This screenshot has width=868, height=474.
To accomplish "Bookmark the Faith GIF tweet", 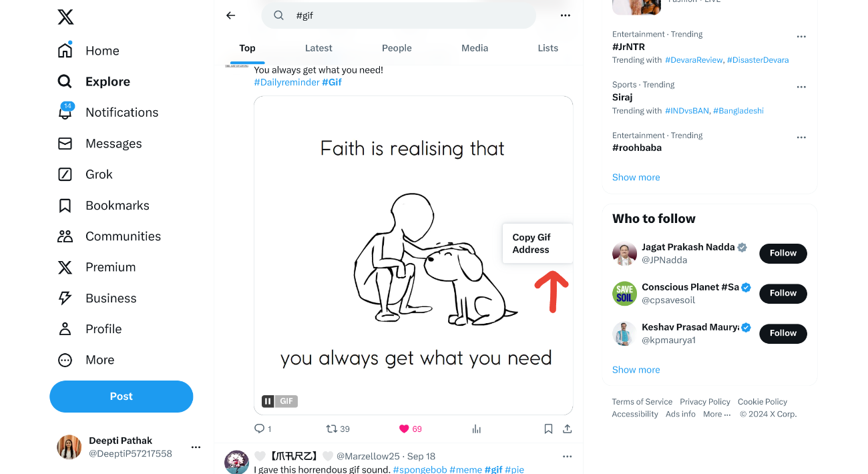I will [548, 428].
